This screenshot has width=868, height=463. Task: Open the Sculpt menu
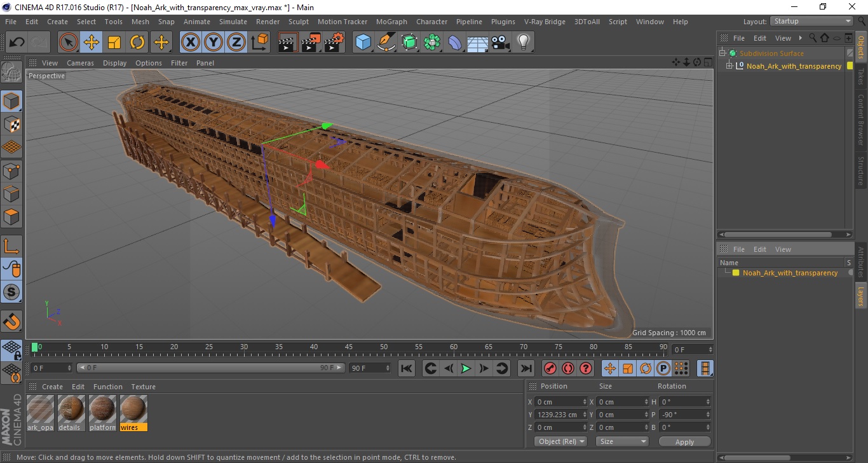point(298,22)
